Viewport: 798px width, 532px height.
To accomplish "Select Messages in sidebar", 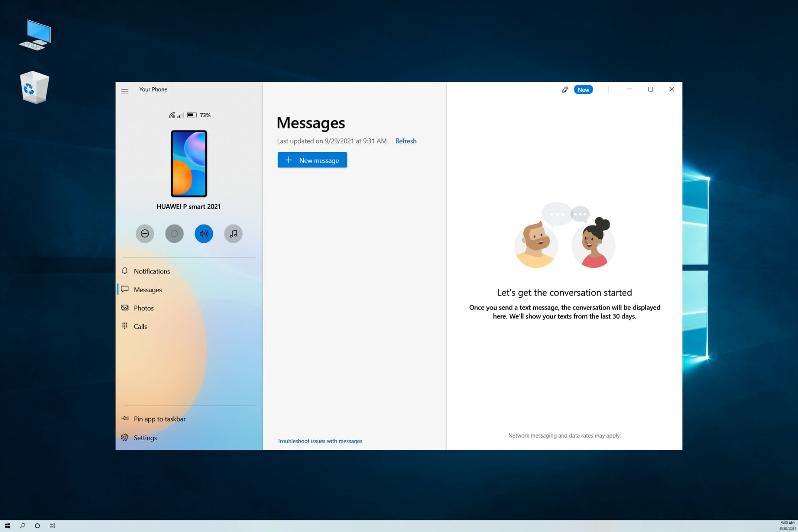I will (189, 290).
